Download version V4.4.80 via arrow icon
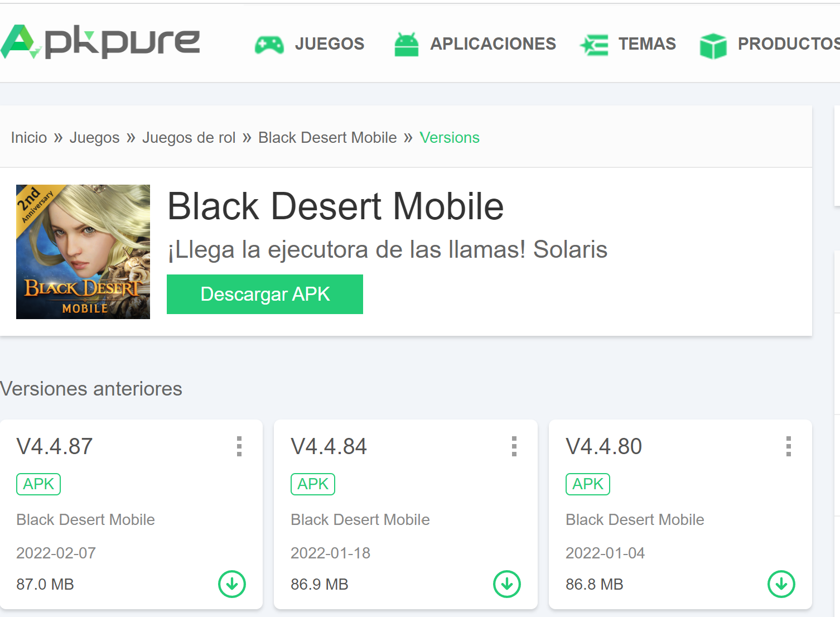The width and height of the screenshot is (840, 617). click(x=781, y=584)
